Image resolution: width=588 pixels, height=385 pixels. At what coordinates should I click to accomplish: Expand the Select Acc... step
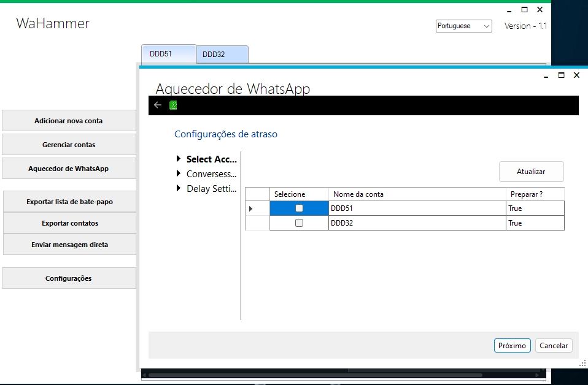click(179, 159)
